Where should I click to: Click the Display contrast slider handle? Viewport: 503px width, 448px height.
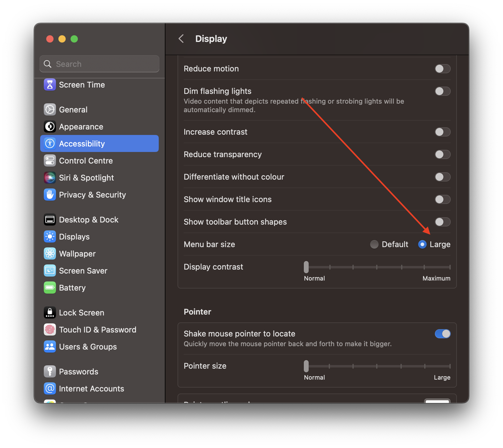pos(306,267)
